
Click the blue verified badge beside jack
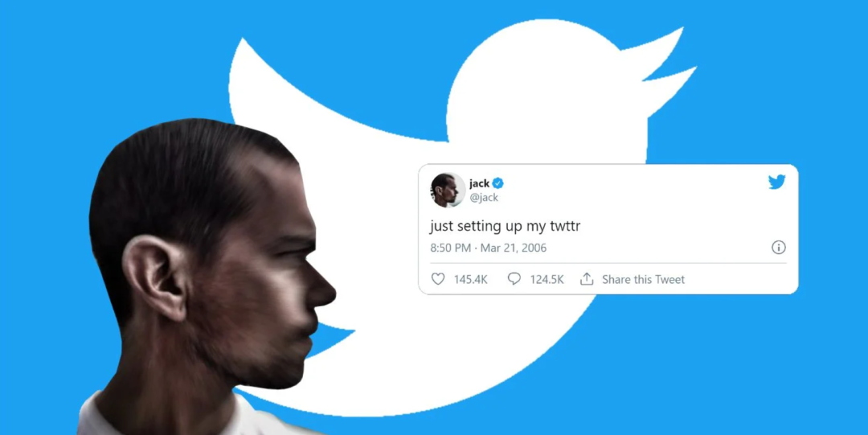coord(498,183)
